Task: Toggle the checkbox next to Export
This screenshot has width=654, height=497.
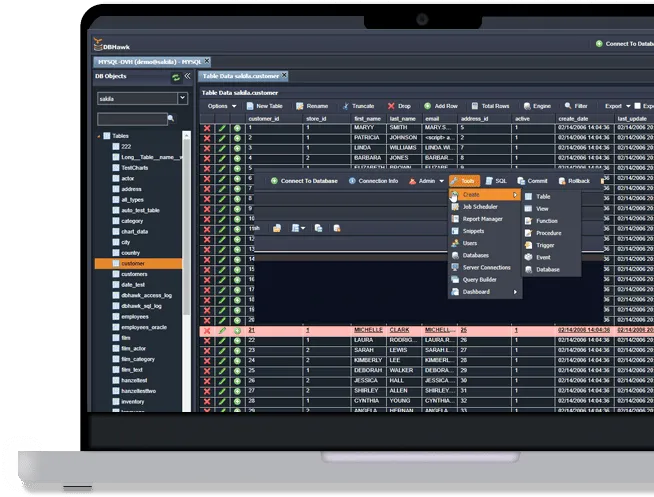Action: [x=637, y=105]
